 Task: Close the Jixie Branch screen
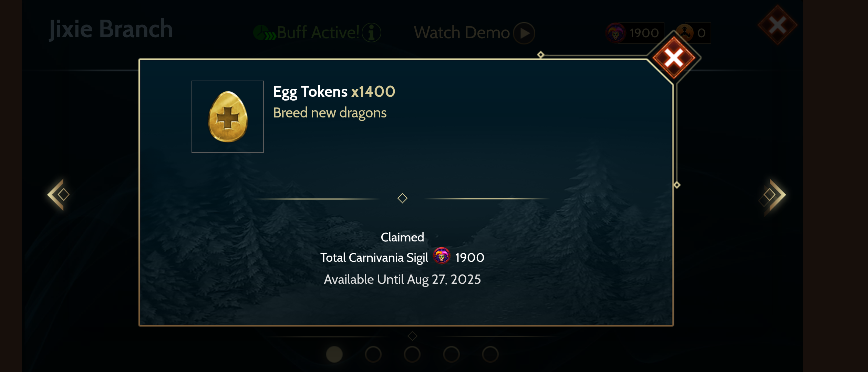[777, 25]
